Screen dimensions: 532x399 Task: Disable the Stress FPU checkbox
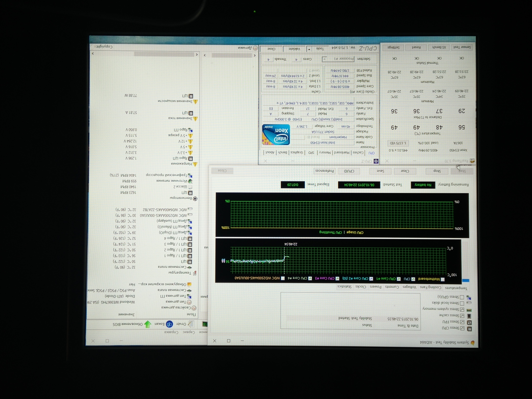462,322
